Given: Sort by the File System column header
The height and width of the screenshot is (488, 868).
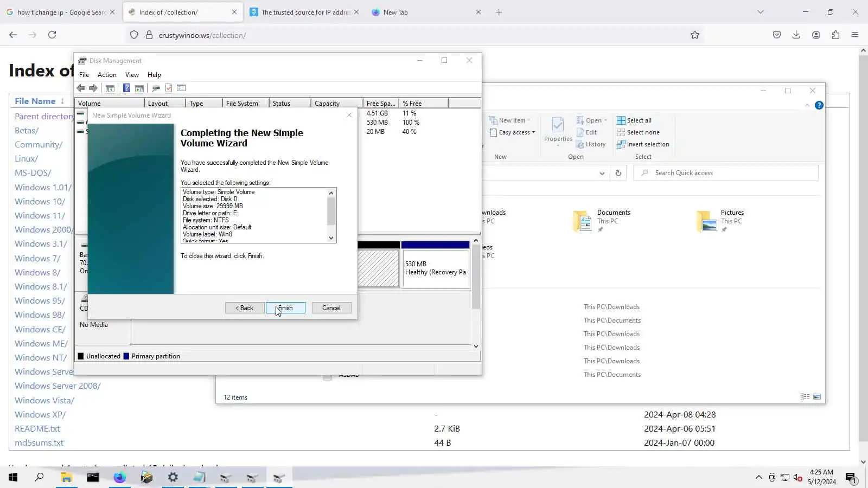Looking at the screenshot, I should [x=246, y=104].
